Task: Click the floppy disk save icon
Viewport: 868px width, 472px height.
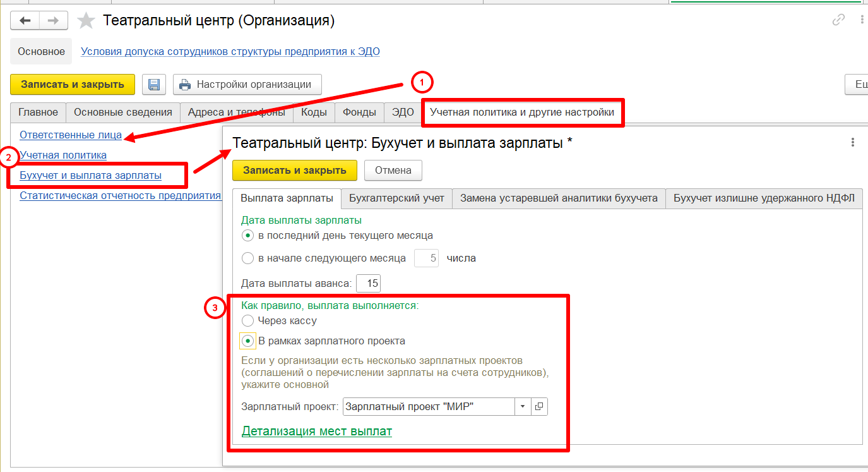Action: [153, 85]
